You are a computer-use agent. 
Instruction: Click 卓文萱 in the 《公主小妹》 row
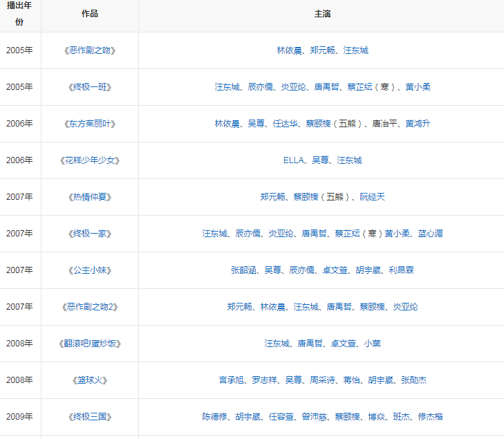[x=335, y=270]
